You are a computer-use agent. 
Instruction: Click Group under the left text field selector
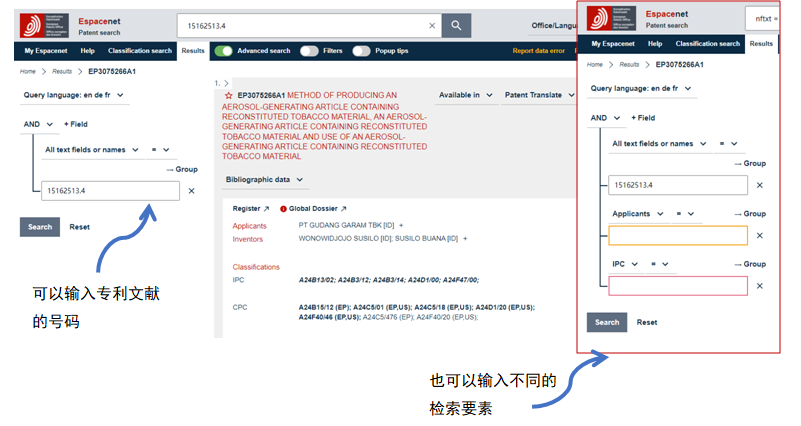[x=182, y=170]
